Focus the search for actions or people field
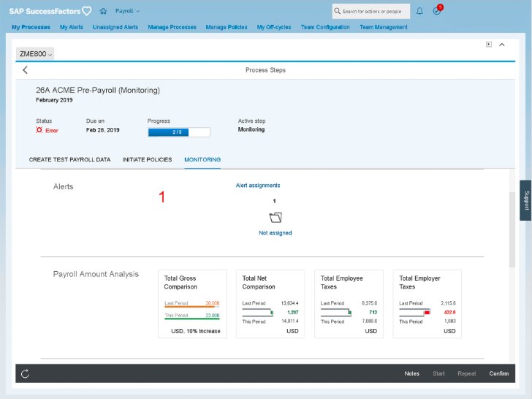This screenshot has height=399, width=532. click(x=371, y=11)
